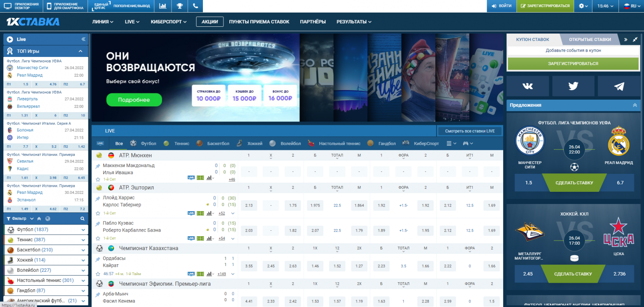Click Смотреть все ставки LIVE
The width and height of the screenshot is (644, 307).
coord(470,131)
